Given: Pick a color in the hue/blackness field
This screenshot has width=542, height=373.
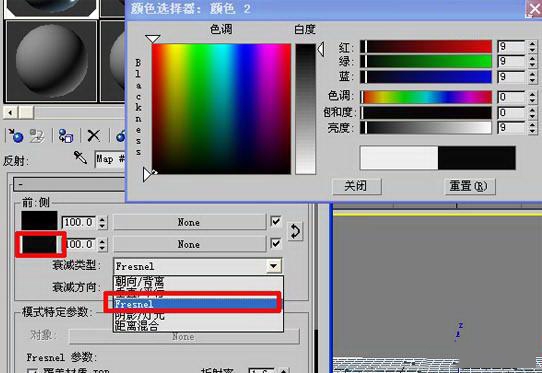Looking at the screenshot, I should pyautogui.click(x=221, y=109).
